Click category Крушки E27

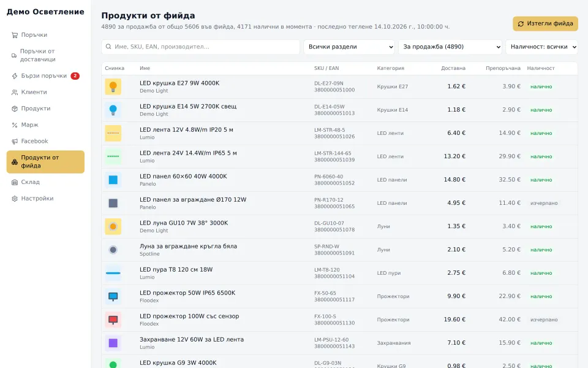click(x=392, y=86)
